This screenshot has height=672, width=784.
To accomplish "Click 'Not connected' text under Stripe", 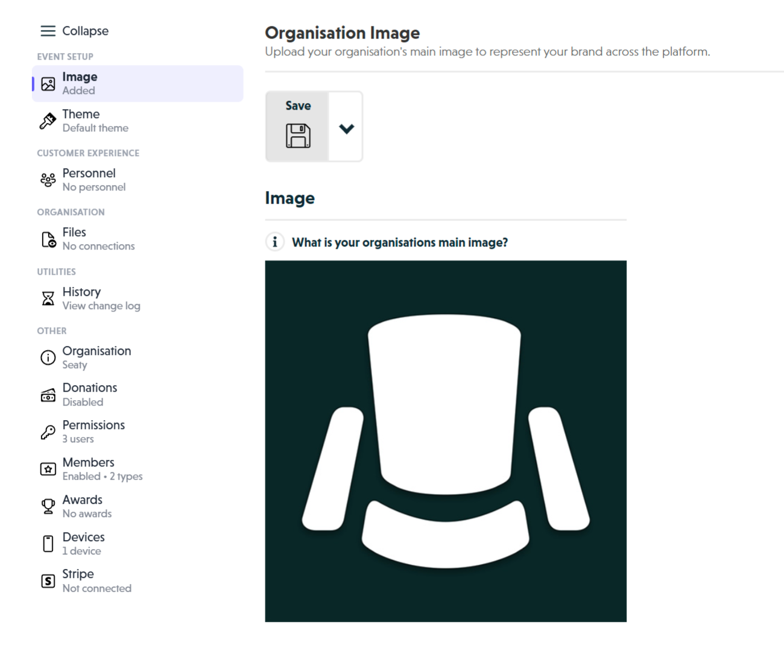I will point(96,588).
